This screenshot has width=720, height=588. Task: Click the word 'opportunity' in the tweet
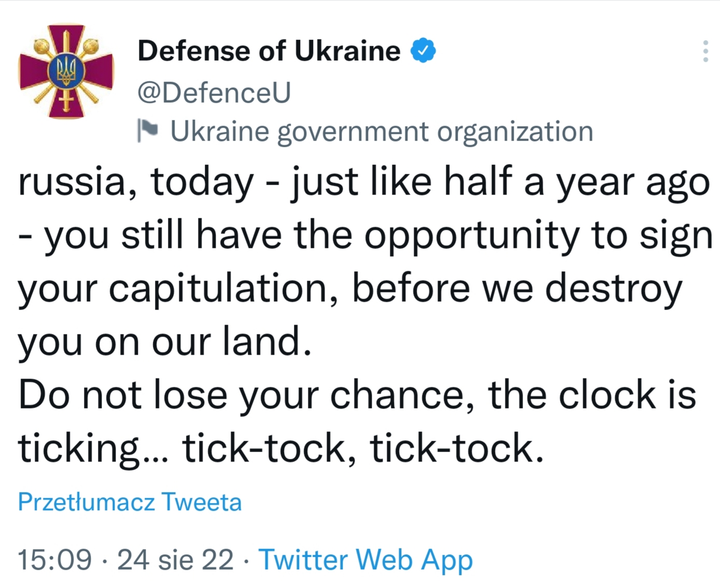(x=472, y=236)
